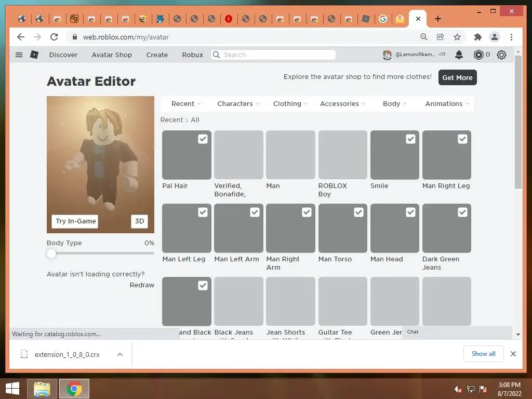The height and width of the screenshot is (399, 532).
Task: Expand the Clothing dropdown
Action: [x=290, y=104]
